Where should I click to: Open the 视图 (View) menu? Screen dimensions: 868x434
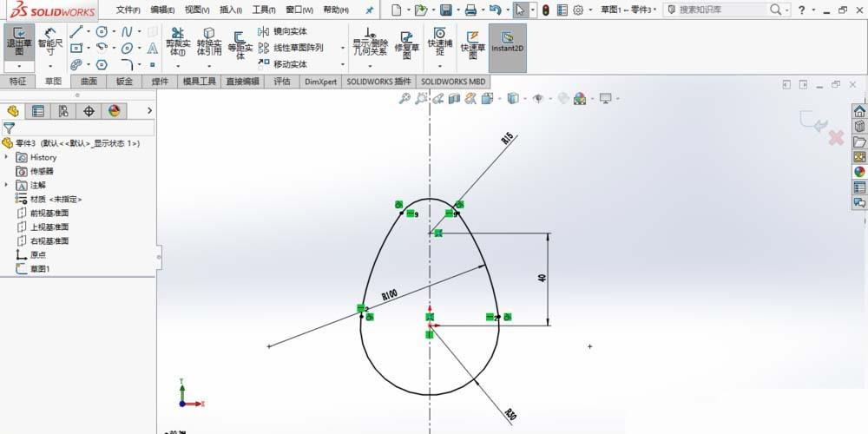click(196, 10)
